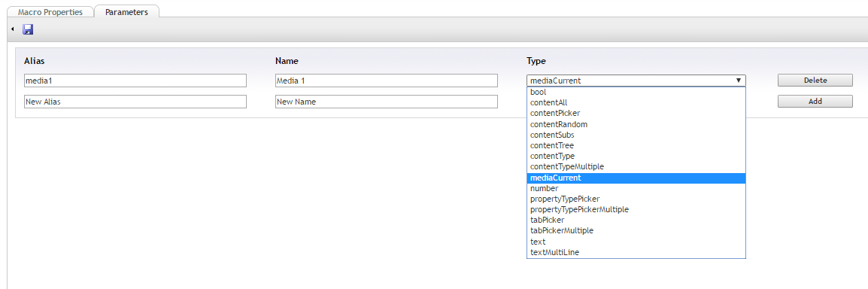The image size is (868, 289).
Task: Focus the New Name input field
Action: (x=387, y=102)
